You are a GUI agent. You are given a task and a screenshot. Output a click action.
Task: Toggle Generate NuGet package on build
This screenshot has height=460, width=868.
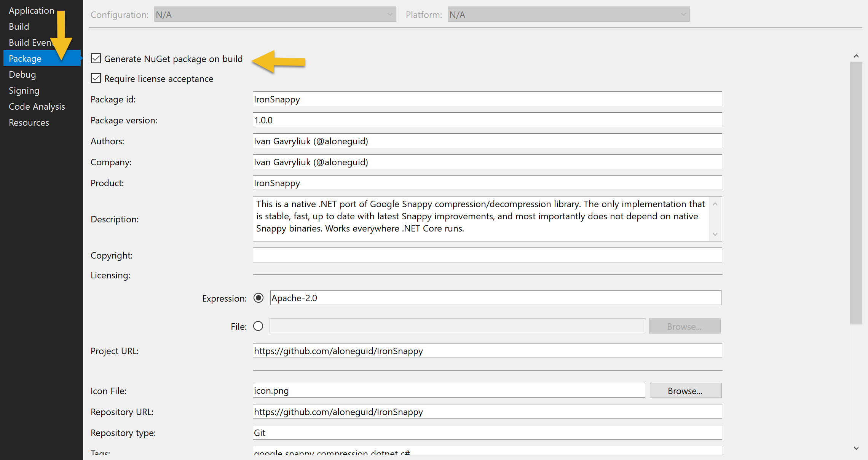click(x=96, y=59)
